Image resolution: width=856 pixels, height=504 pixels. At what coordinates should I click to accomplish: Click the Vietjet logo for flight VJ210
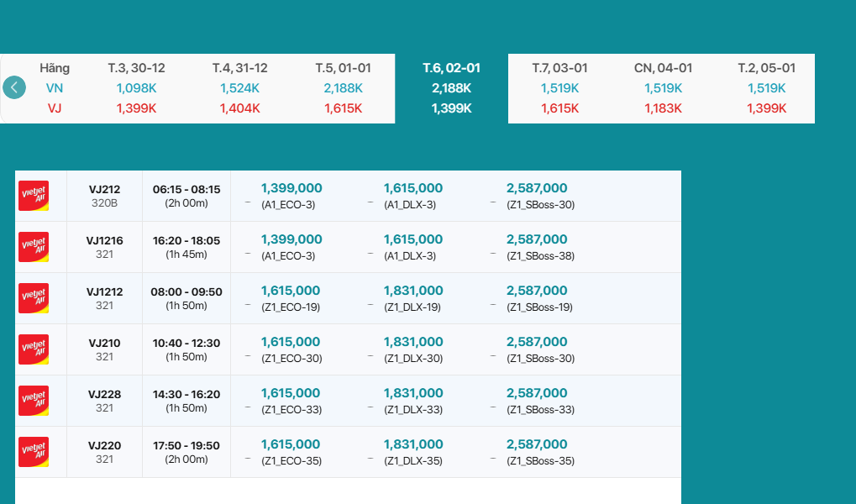click(x=34, y=349)
